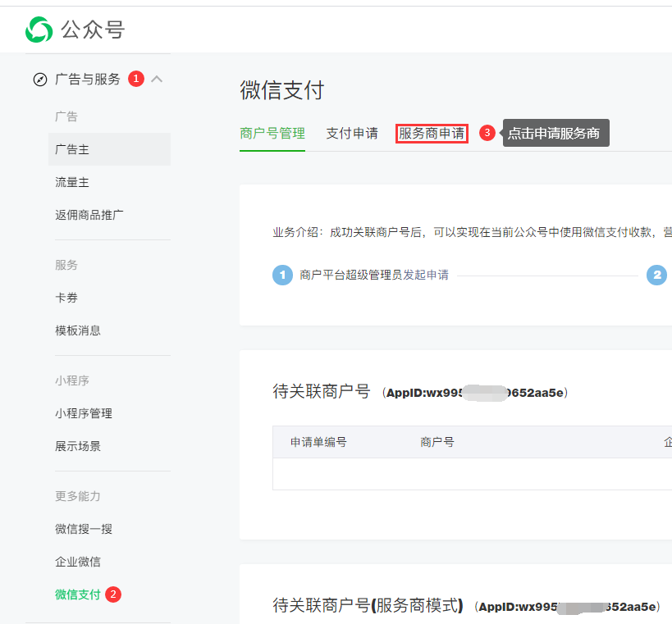Click the 广告 group label in sidebar
Screen dimensions: 672x624
[x=66, y=116]
